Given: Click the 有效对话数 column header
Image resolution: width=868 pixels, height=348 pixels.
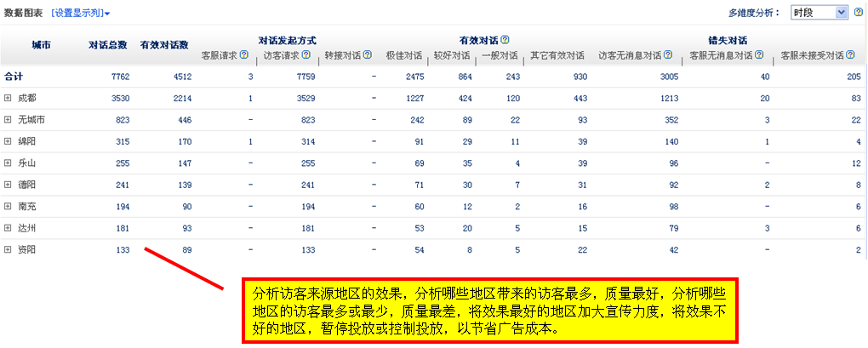Looking at the screenshot, I should click(164, 44).
